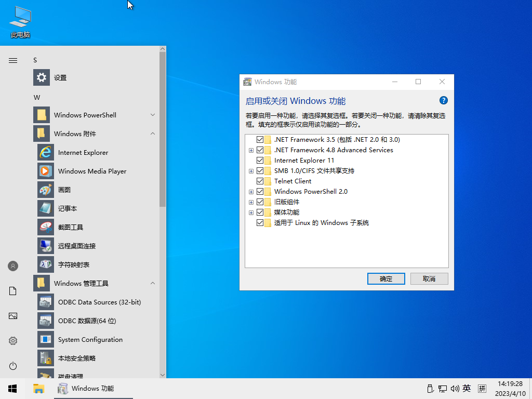Expand 媒体功能 tree node
Viewport: 532px width, 399px height.
tap(251, 212)
